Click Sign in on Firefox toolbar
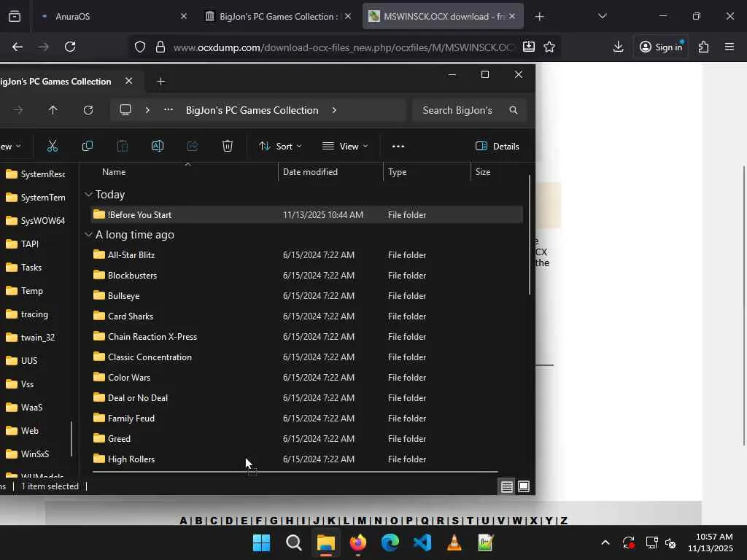 [x=661, y=47]
